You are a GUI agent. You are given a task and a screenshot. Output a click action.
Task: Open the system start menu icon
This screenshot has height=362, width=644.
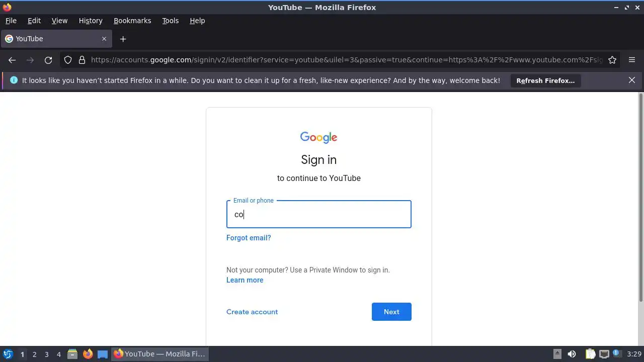(8, 354)
